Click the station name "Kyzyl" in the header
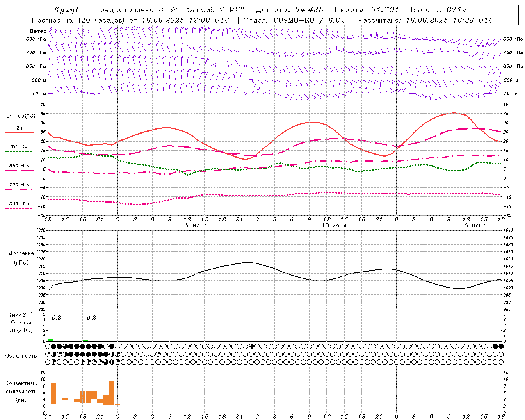 point(66,10)
